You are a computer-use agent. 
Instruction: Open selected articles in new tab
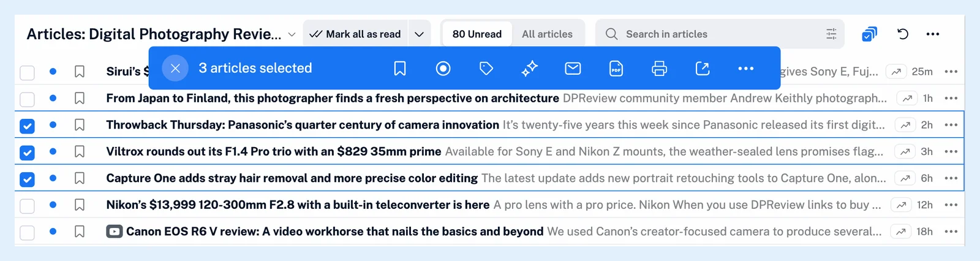pos(703,68)
